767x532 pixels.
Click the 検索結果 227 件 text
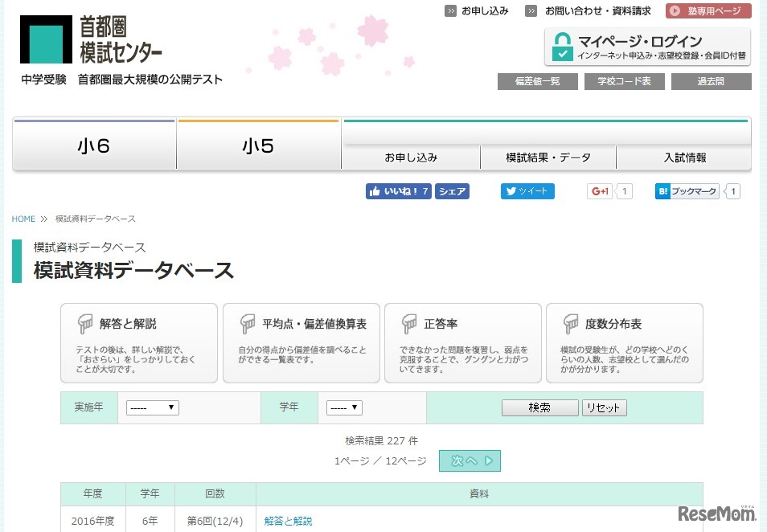pyautogui.click(x=382, y=440)
